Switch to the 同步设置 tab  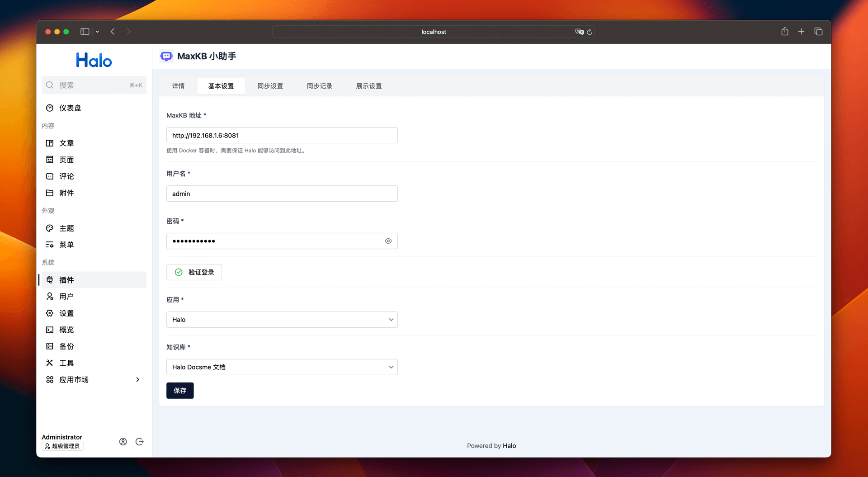pyautogui.click(x=270, y=86)
